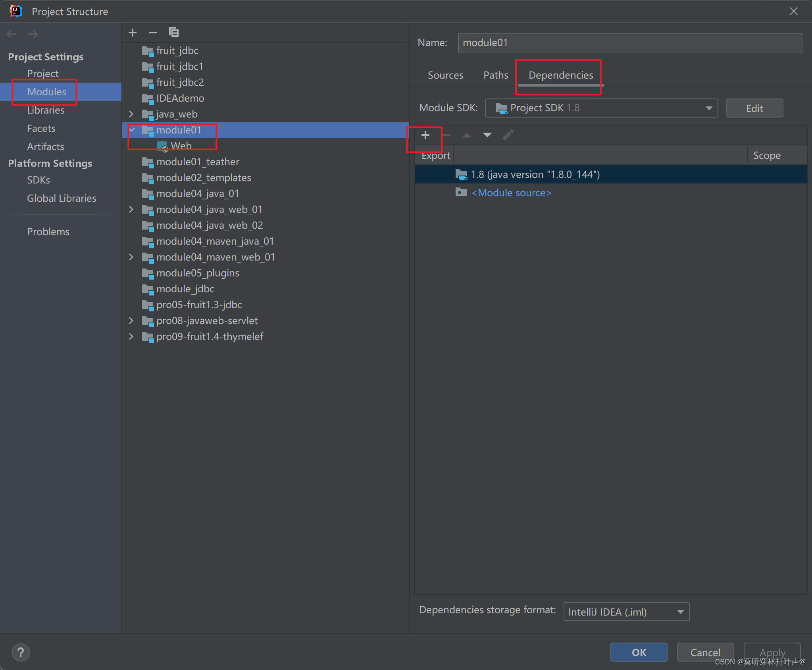Click the fruit_jdbc module folder icon
The width and height of the screenshot is (812, 670).
[x=148, y=51]
